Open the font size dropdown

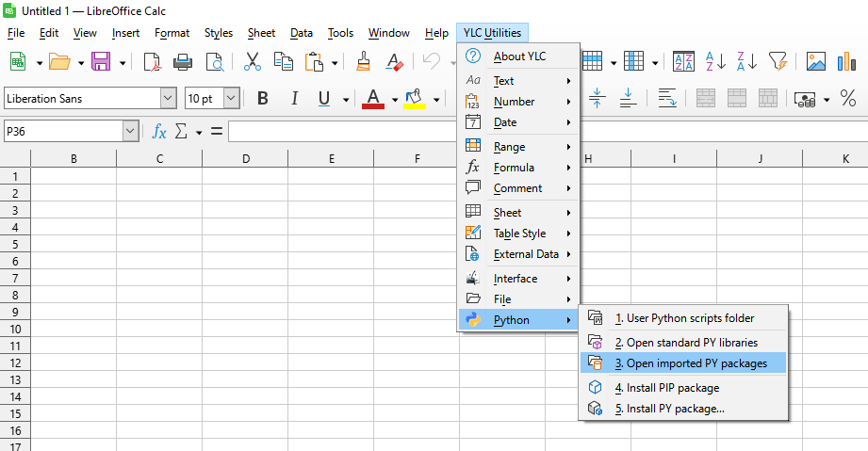tap(231, 99)
